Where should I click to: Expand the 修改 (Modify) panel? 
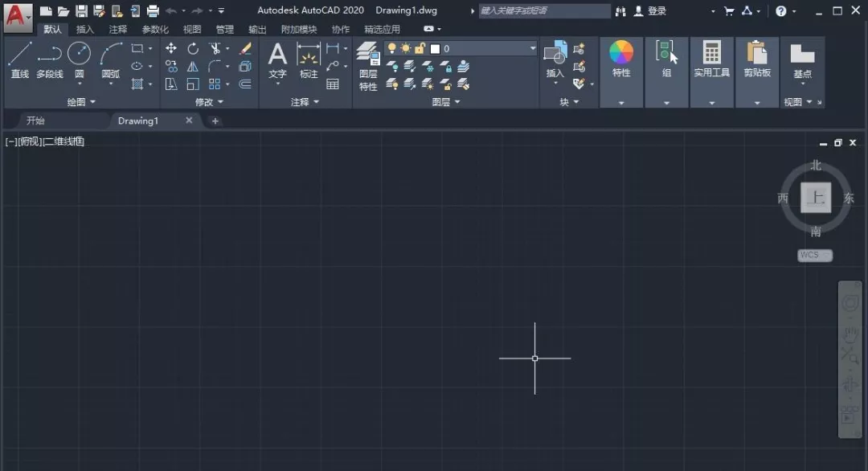pos(209,102)
